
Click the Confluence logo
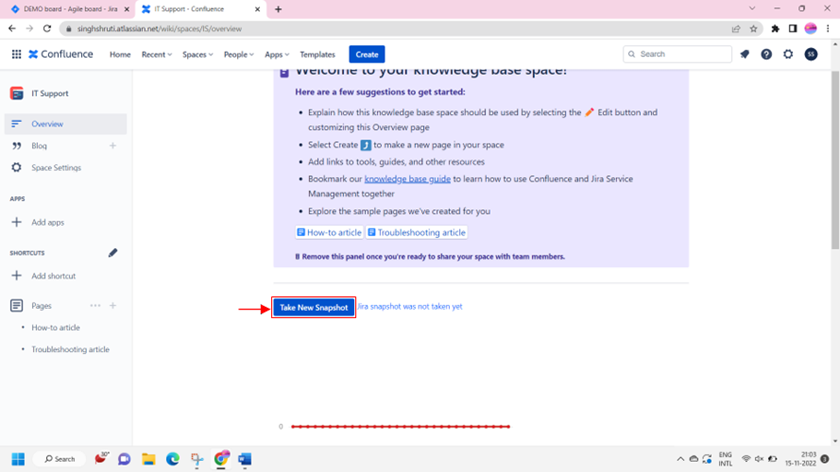tap(61, 54)
